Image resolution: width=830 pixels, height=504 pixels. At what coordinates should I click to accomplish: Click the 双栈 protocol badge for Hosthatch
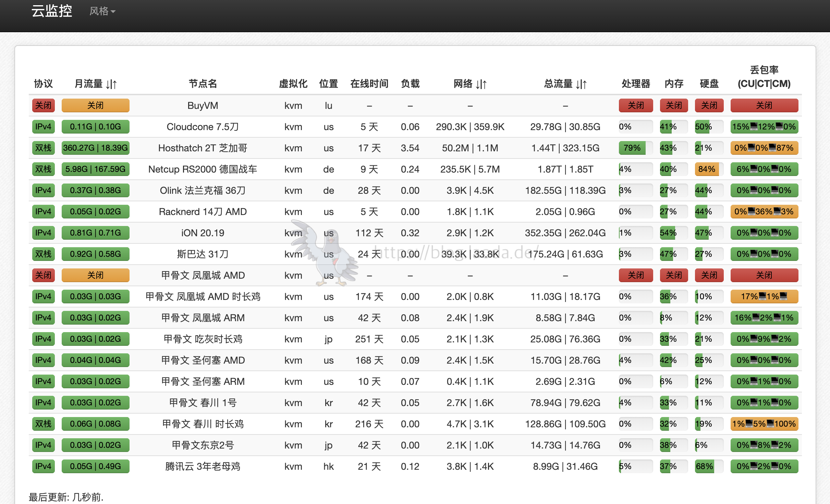(43, 148)
